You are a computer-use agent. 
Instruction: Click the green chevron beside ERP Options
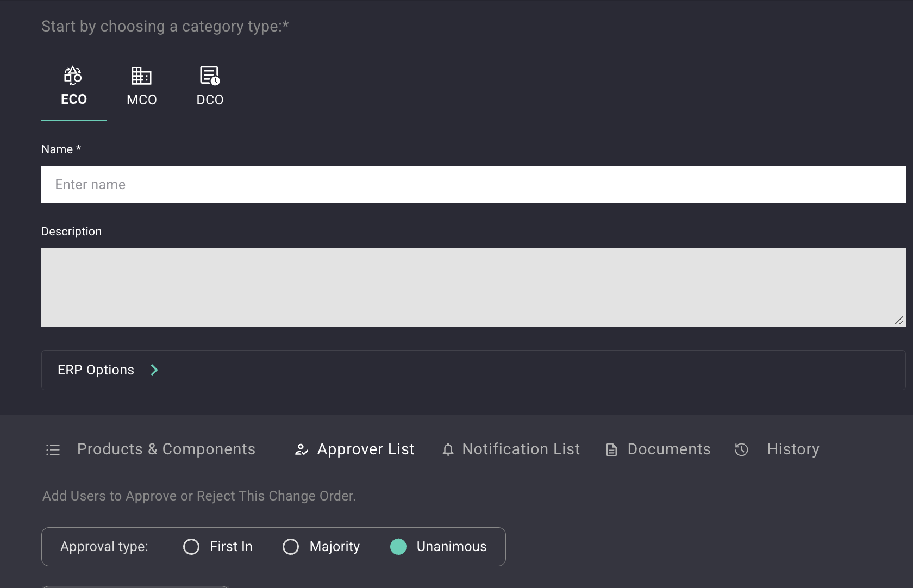click(x=154, y=370)
